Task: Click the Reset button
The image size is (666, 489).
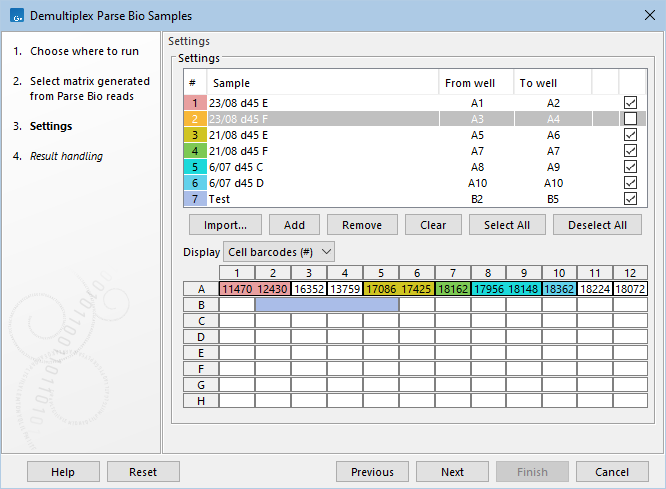Action: coord(143,472)
